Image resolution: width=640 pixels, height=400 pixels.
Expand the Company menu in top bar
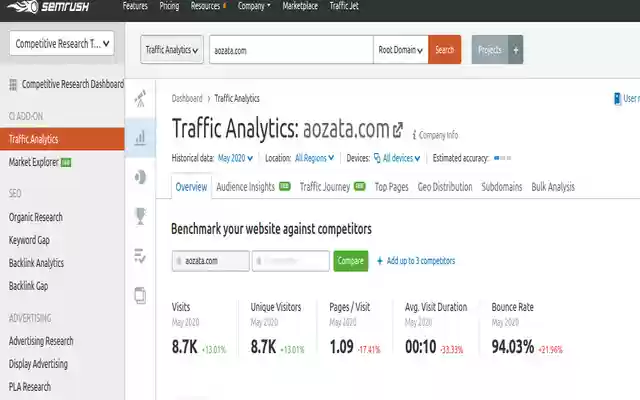(x=254, y=6)
